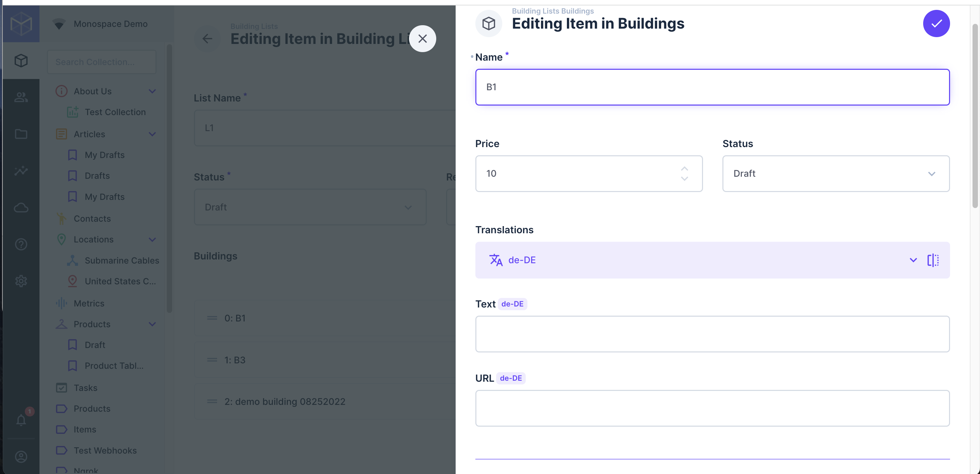Open the Status dropdown showing Draft

pyautogui.click(x=835, y=174)
